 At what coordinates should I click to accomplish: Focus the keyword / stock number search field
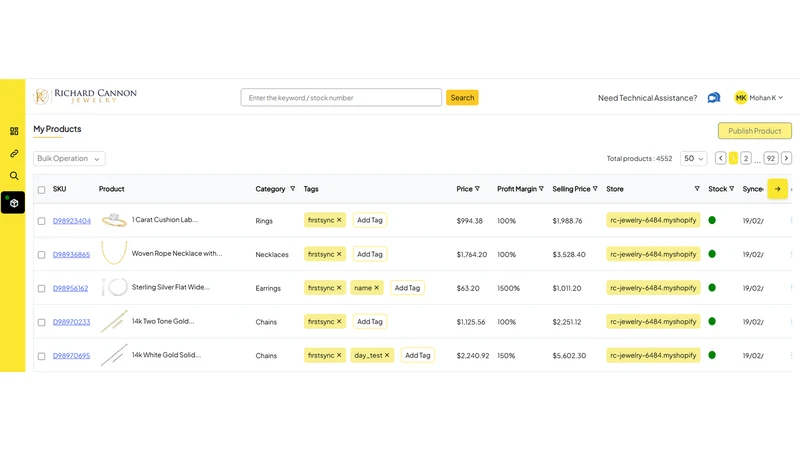tap(341, 97)
